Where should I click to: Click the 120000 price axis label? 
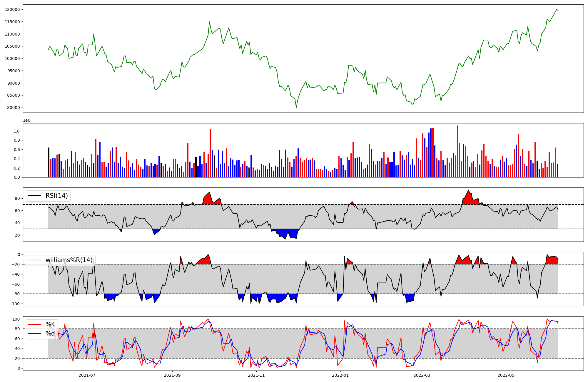[x=12, y=9]
